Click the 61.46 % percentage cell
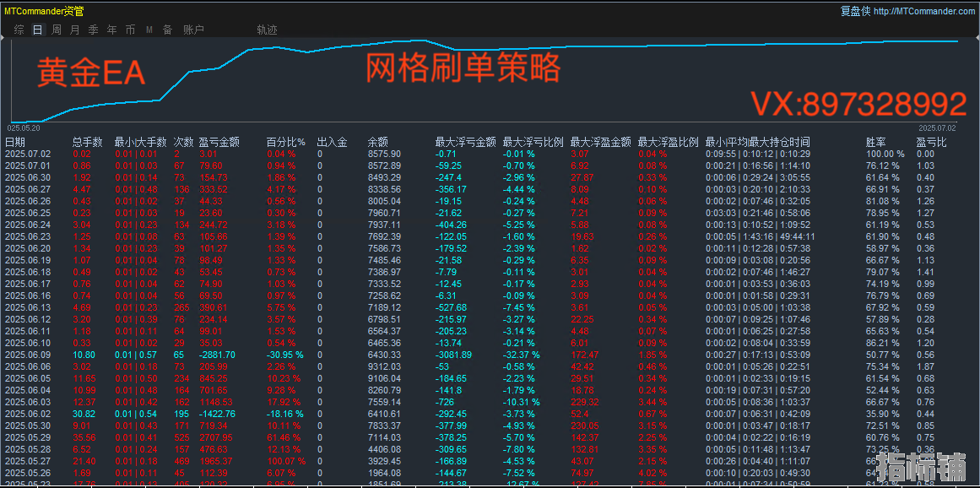This screenshot has width=980, height=488. point(283,437)
